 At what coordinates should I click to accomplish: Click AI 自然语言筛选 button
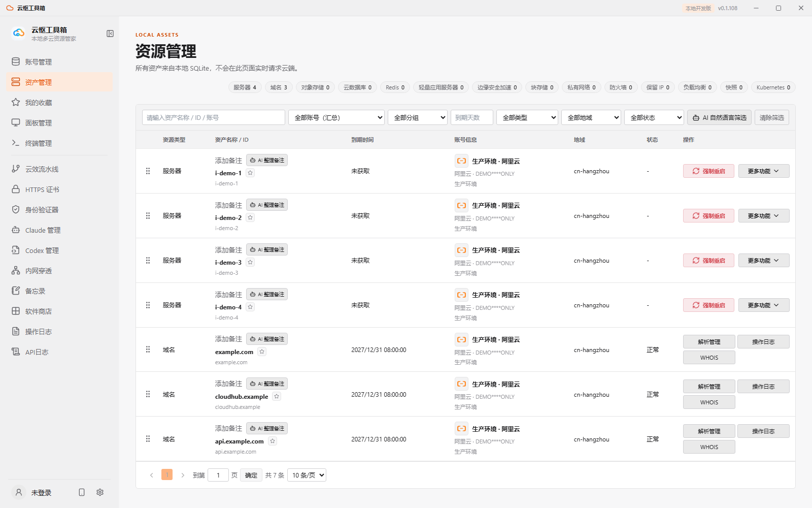pyautogui.click(x=720, y=117)
